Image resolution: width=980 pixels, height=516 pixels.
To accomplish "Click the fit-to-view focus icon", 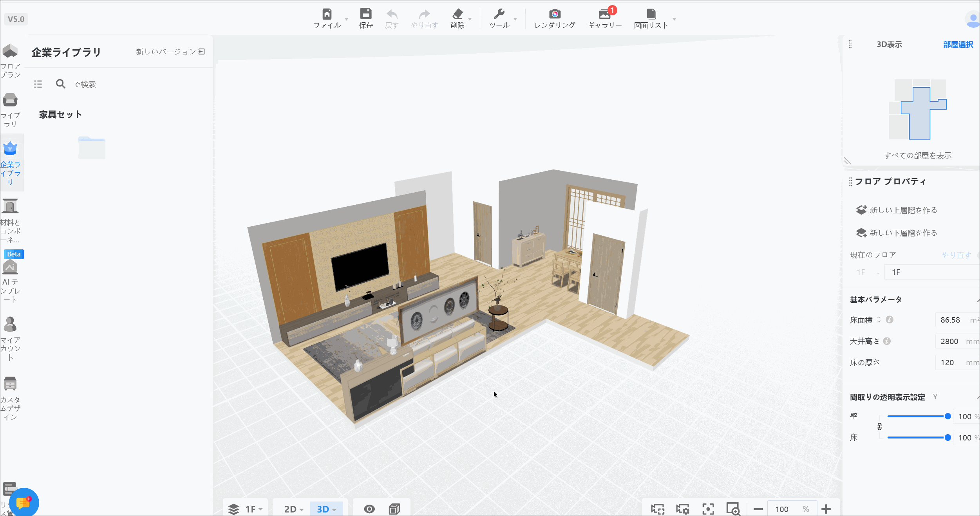I will [708, 509].
